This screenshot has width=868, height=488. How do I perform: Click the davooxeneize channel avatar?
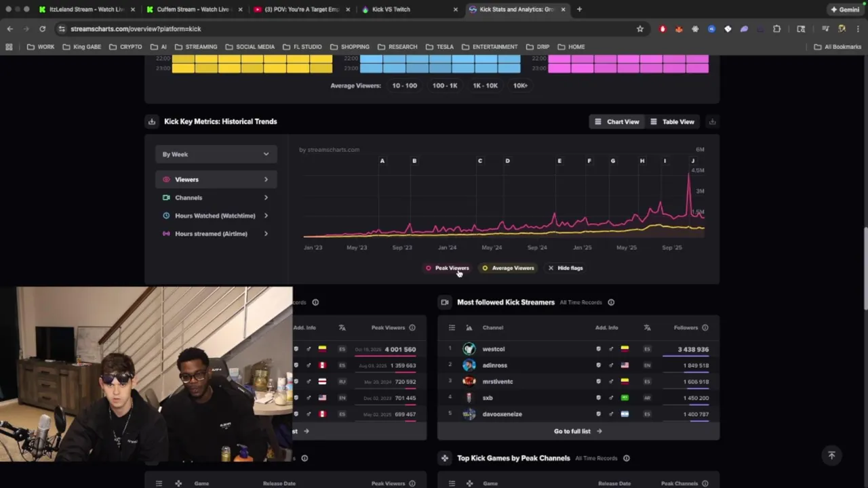tap(469, 414)
